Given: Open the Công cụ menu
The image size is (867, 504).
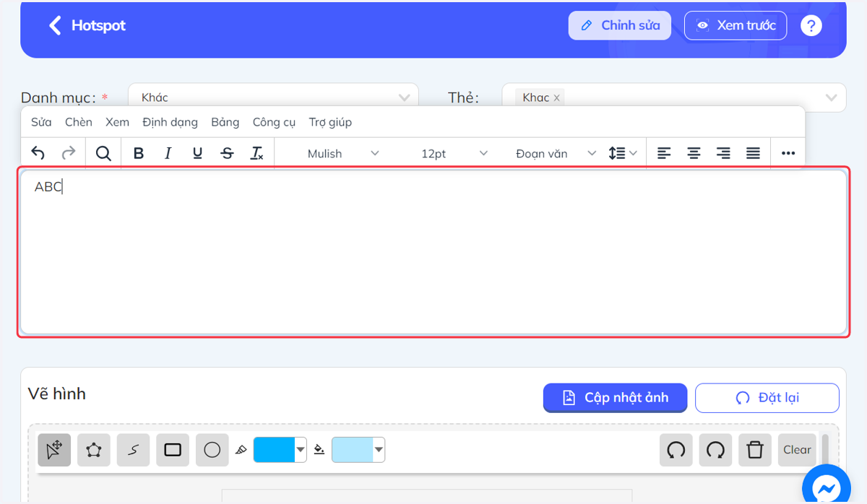Looking at the screenshot, I should [x=274, y=122].
